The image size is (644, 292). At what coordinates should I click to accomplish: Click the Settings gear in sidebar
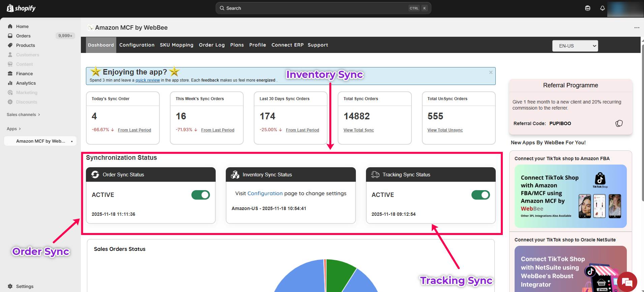(x=10, y=286)
